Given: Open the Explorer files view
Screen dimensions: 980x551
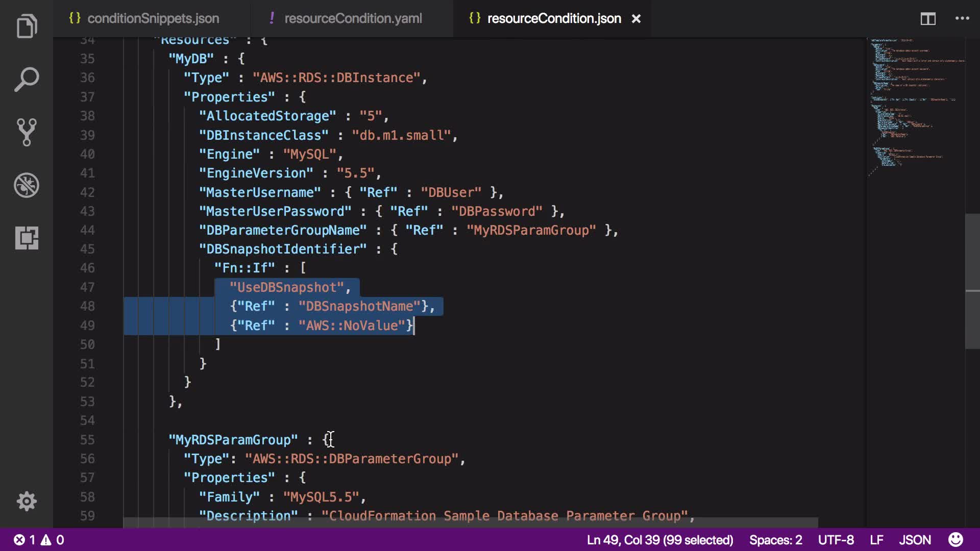Looking at the screenshot, I should [x=27, y=27].
